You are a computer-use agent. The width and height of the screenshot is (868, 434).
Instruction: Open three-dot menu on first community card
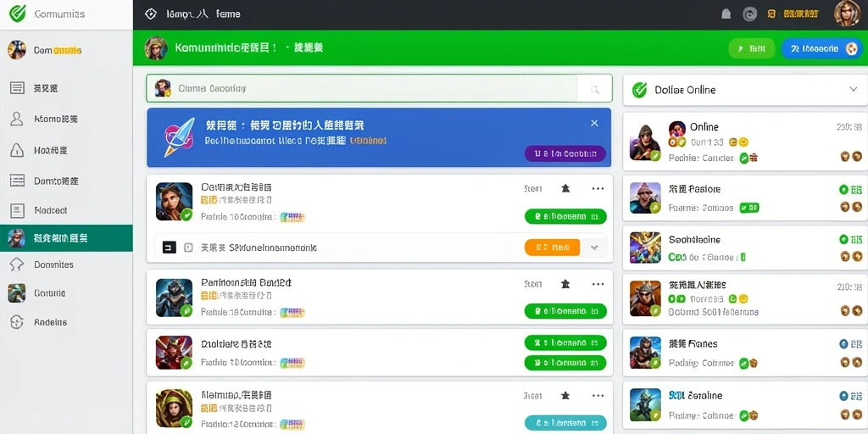598,189
